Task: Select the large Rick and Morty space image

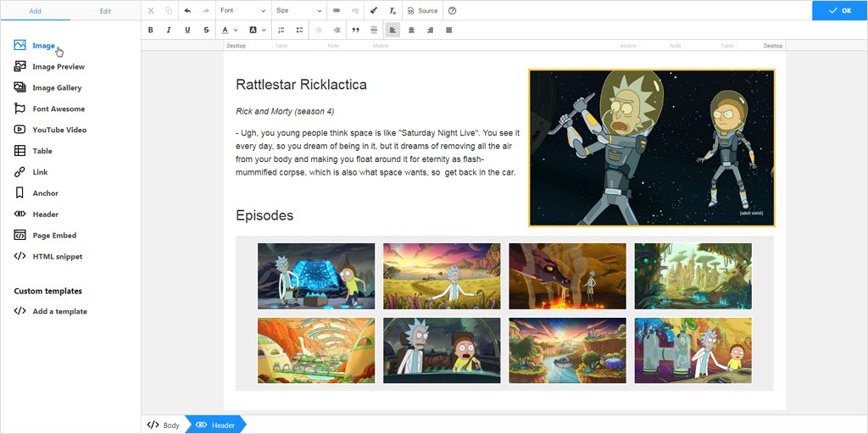Action: pos(652,147)
